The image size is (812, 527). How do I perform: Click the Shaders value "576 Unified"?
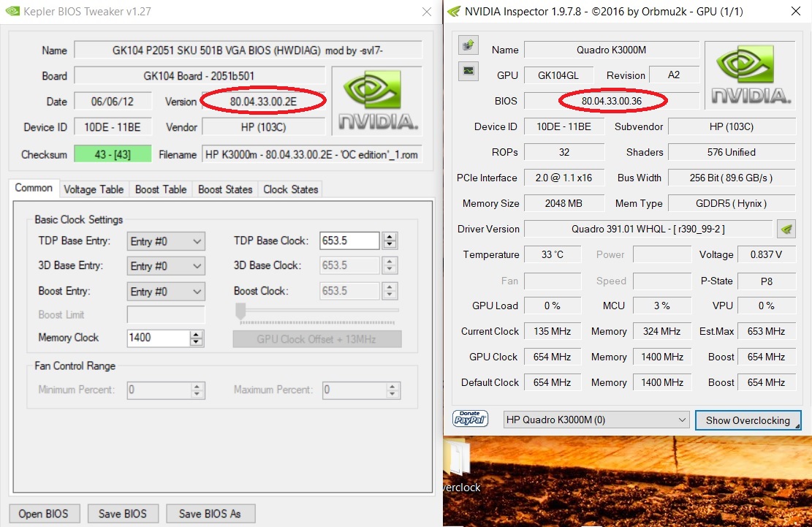pyautogui.click(x=732, y=152)
